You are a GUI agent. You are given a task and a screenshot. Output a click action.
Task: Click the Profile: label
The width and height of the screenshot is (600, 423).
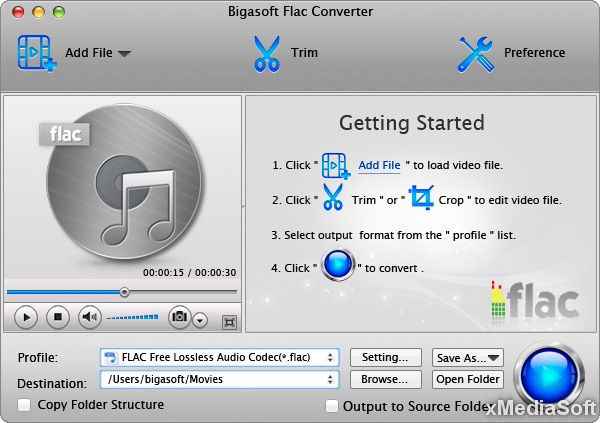[38, 358]
